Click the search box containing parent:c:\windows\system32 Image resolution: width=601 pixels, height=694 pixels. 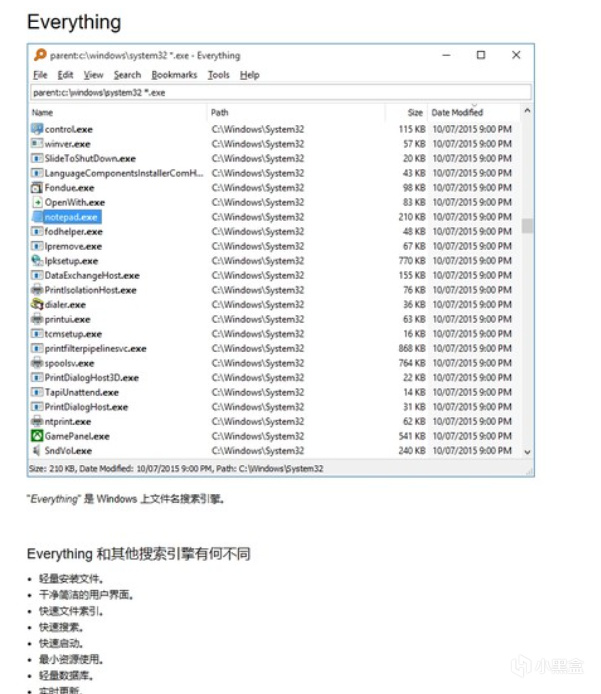tap(281, 93)
